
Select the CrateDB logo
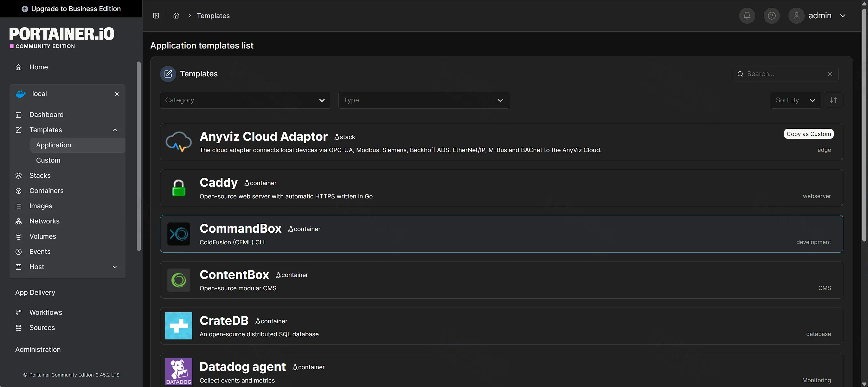point(179,326)
